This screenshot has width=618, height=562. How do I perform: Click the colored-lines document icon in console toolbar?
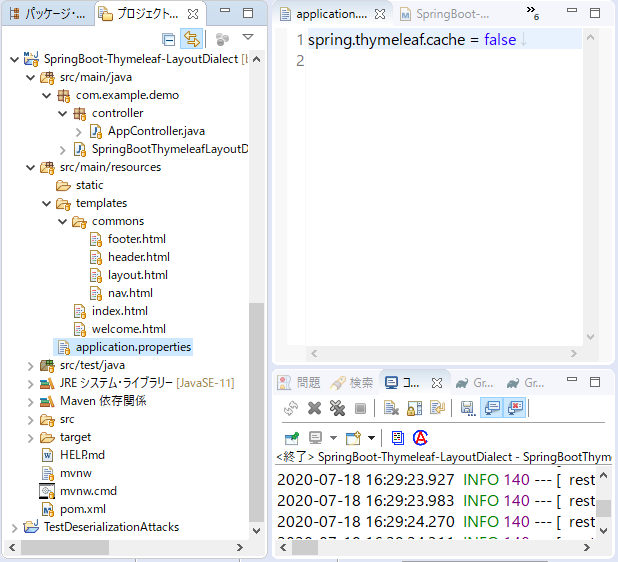(398, 438)
